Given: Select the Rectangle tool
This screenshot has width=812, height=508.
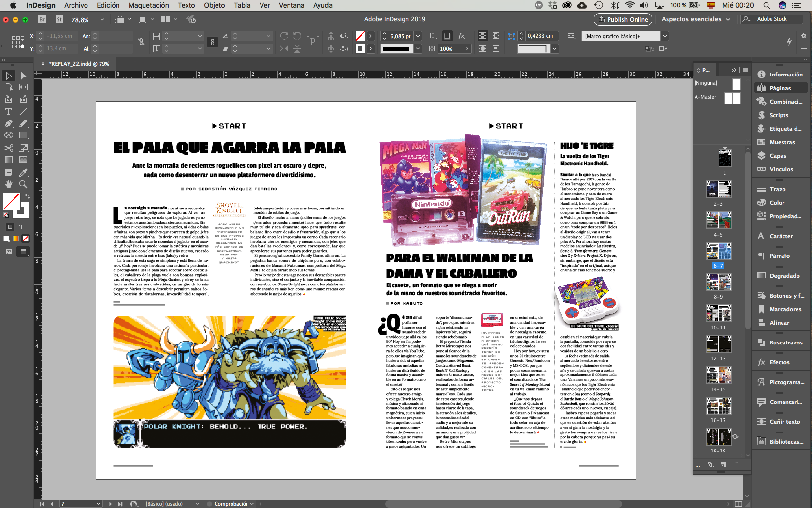Looking at the screenshot, I should pyautogui.click(x=23, y=135).
